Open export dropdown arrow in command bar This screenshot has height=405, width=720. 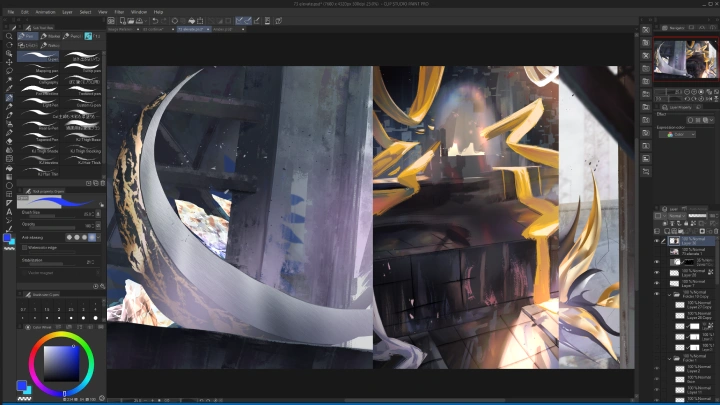pyautogui.click(x=145, y=21)
